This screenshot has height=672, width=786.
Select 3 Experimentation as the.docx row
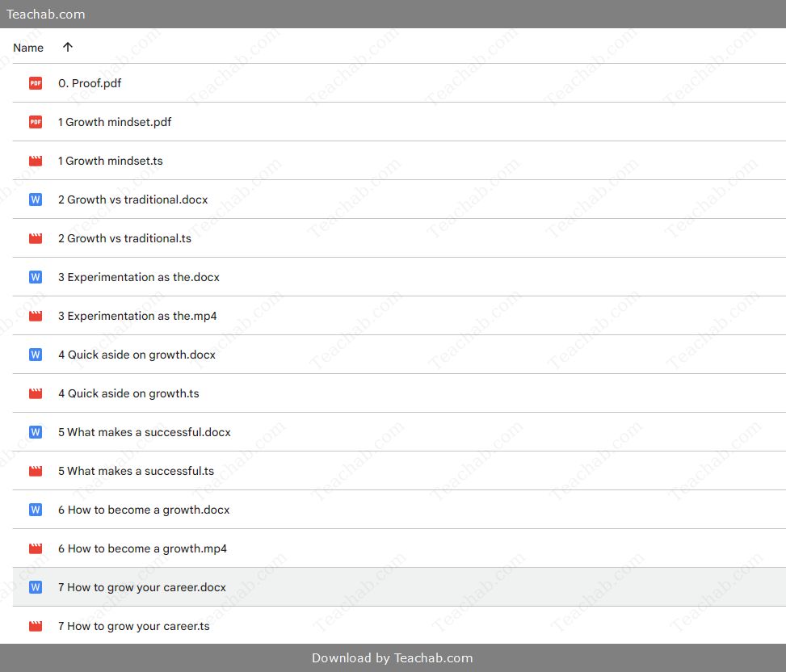click(399, 277)
